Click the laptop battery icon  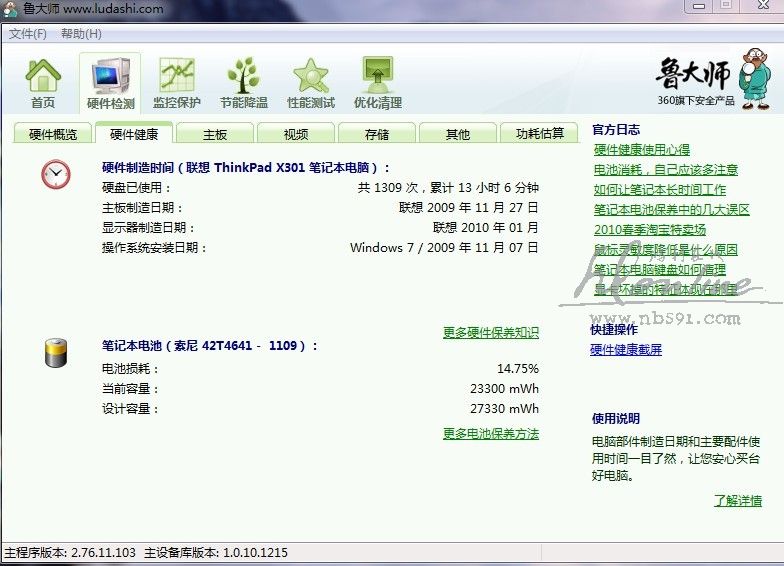(x=56, y=353)
